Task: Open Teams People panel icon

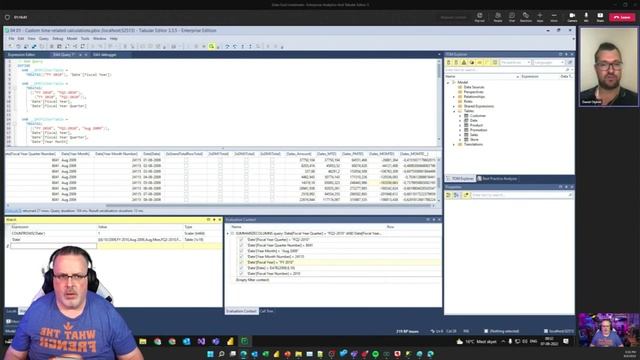Action: point(498,17)
